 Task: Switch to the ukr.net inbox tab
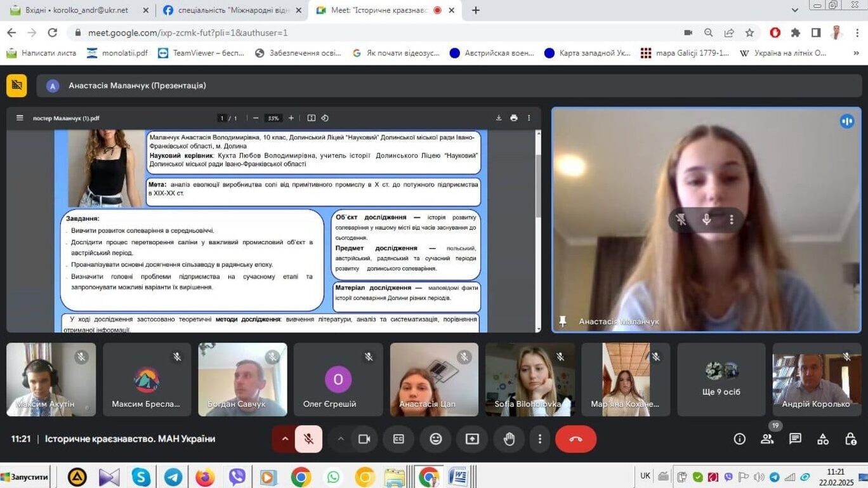coord(76,10)
